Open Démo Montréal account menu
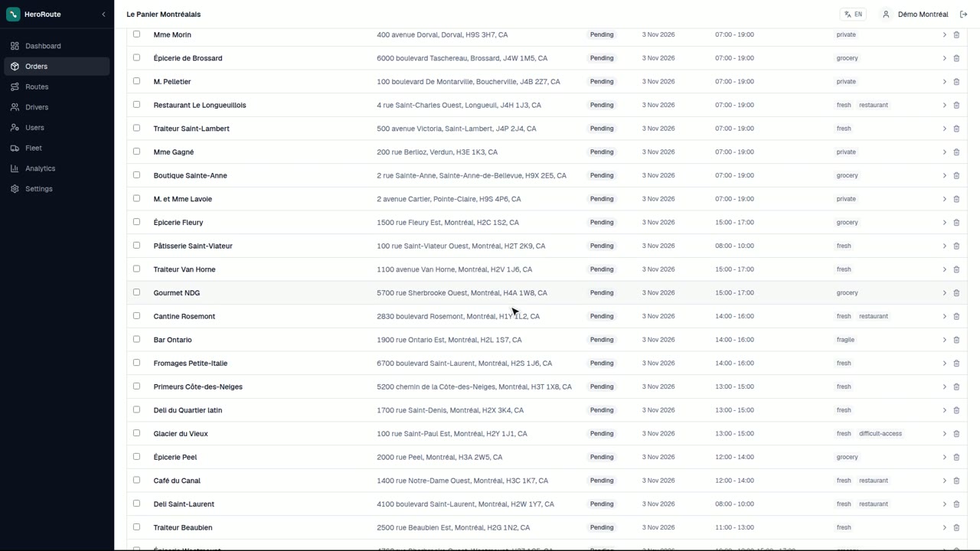The image size is (980, 551). [x=915, y=15]
